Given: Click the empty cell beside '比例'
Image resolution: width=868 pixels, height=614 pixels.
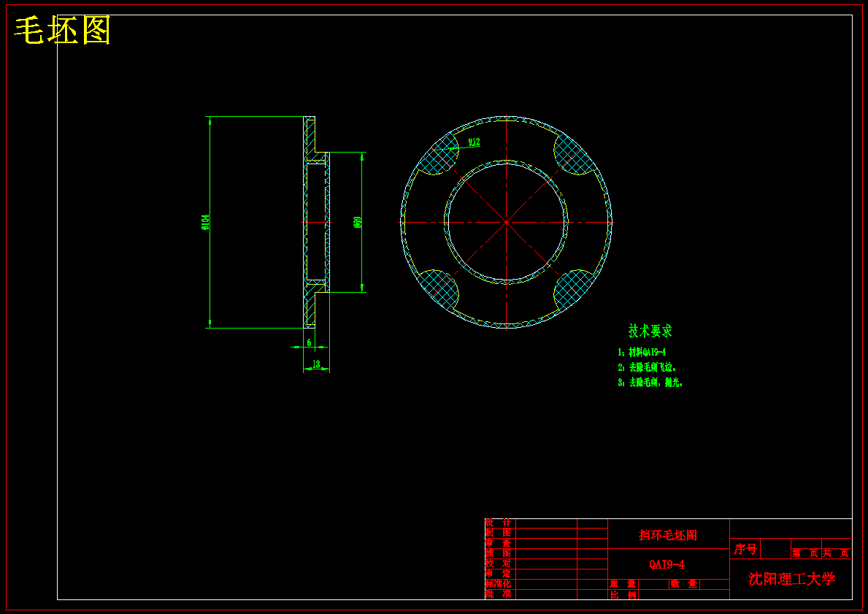Looking at the screenshot, I should click(x=683, y=594).
